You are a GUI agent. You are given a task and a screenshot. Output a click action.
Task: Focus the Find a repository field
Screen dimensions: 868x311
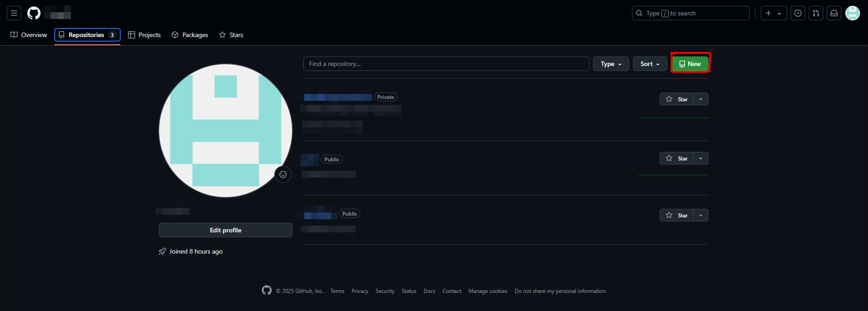[446, 64]
